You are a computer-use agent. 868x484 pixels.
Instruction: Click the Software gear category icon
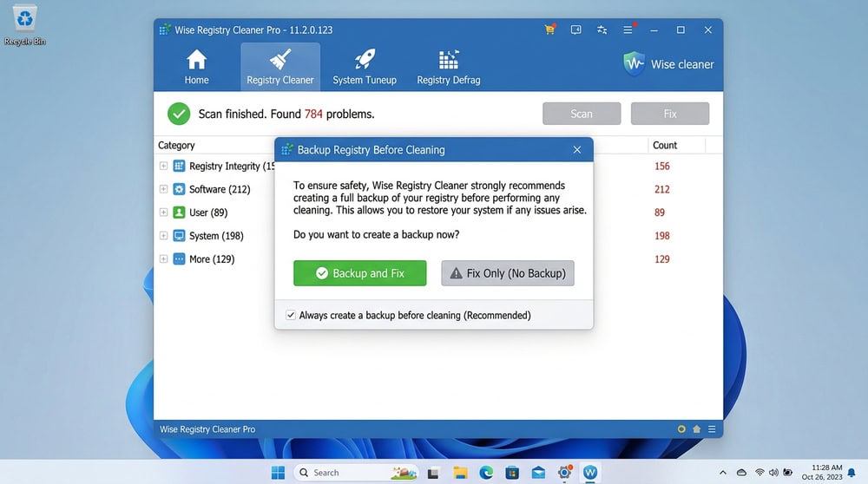(x=179, y=189)
